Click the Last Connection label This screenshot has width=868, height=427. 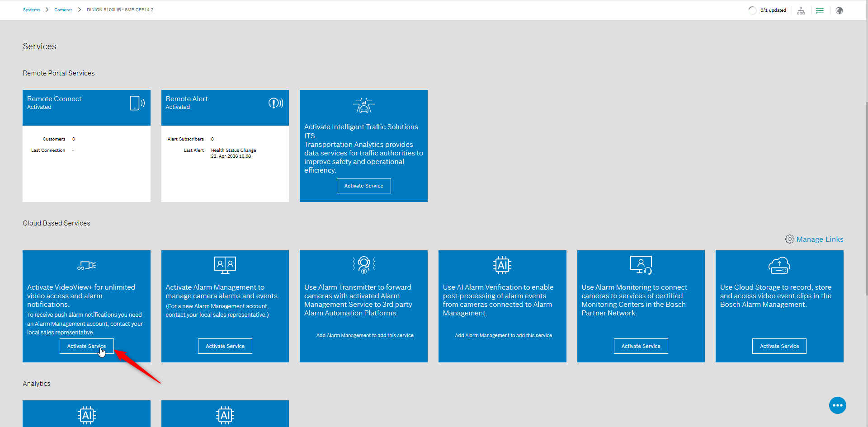pyautogui.click(x=48, y=150)
